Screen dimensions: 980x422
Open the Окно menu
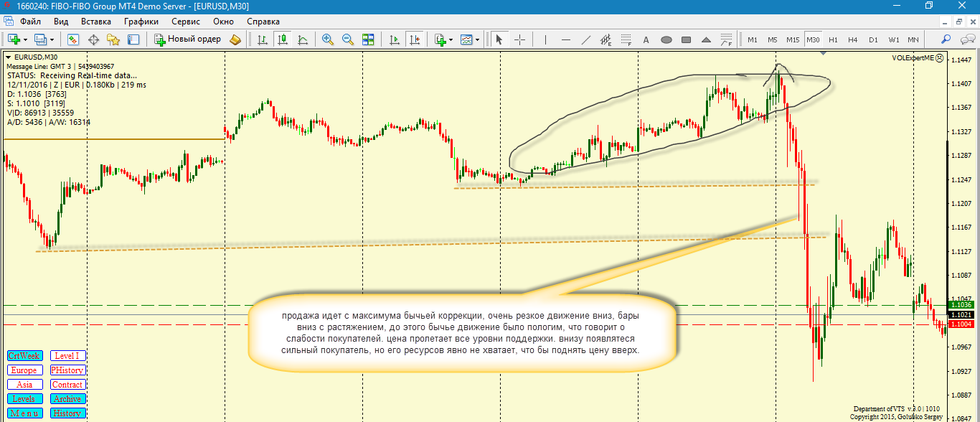coord(223,22)
